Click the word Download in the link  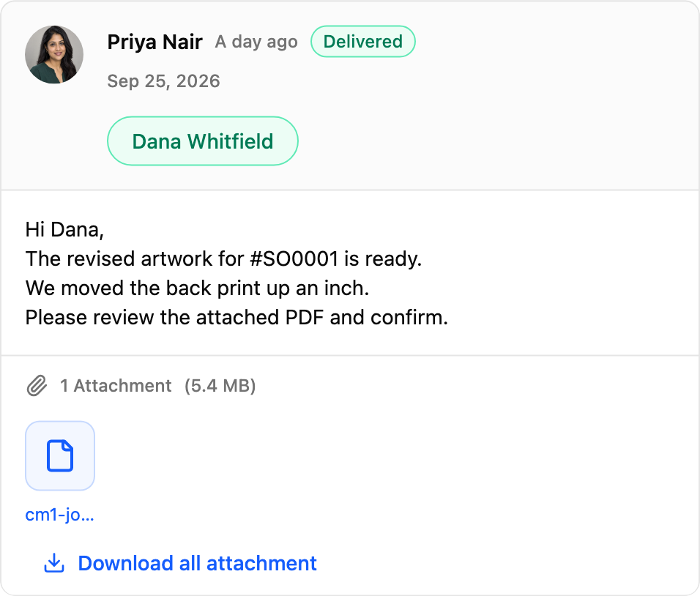pos(125,563)
